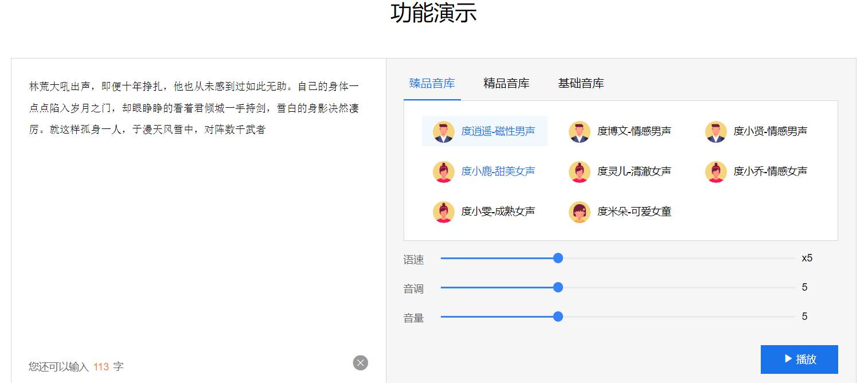Viewport: 868px width, 383px height.
Task: Click the 播放 playback button
Action: 799,359
